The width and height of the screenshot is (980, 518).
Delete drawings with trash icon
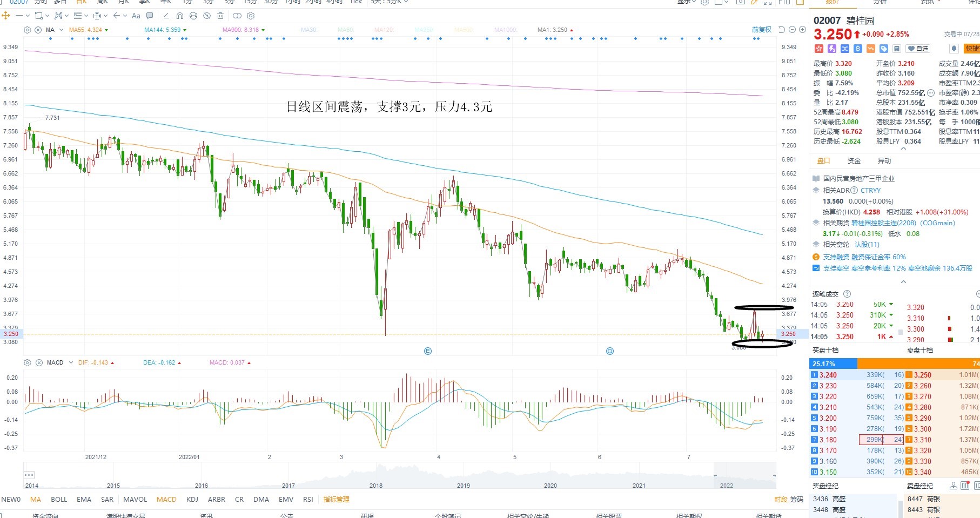[220, 16]
